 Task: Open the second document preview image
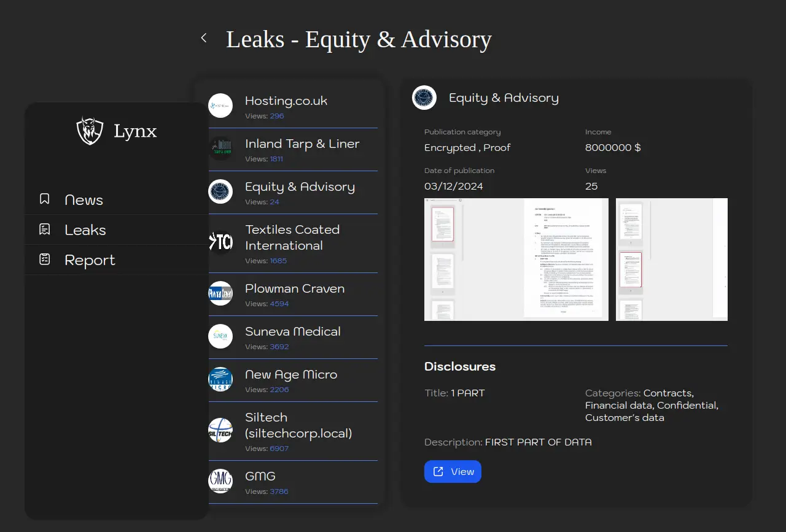coord(671,259)
